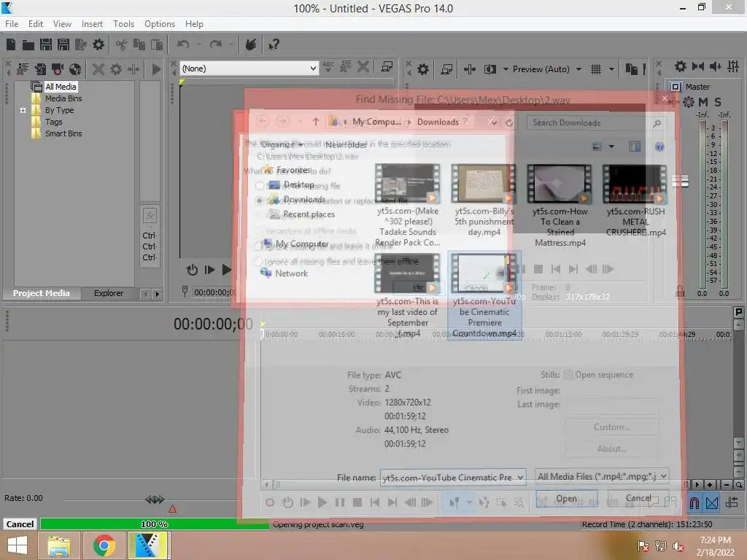The image size is (747, 560).
Task: Switch to the Explorer tab
Action: [109, 293]
